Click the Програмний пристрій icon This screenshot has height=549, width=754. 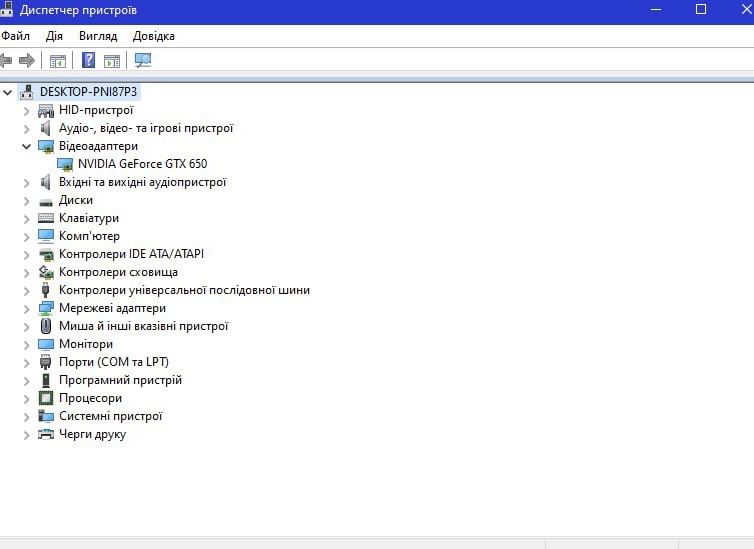tap(46, 380)
